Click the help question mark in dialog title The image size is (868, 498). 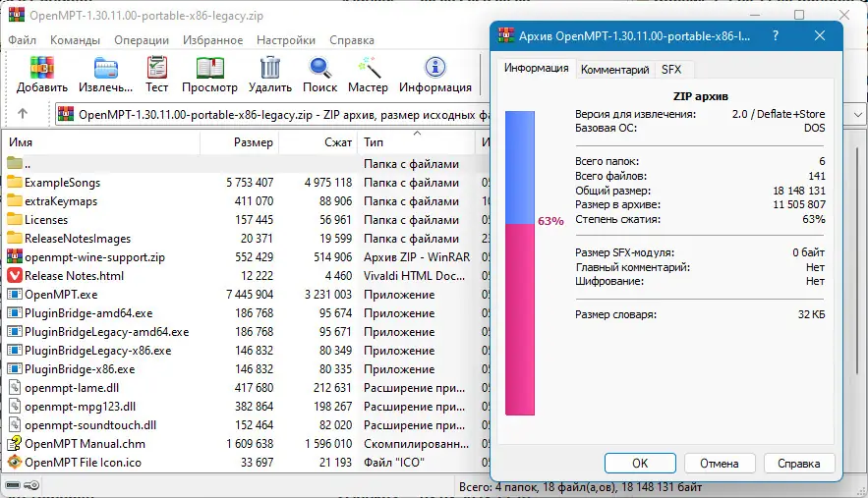pyautogui.click(x=776, y=36)
